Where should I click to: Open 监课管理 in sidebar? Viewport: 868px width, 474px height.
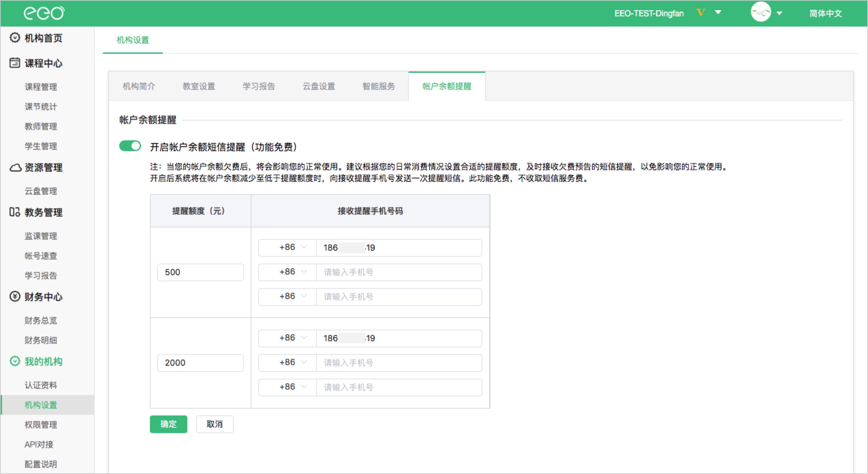tap(41, 236)
